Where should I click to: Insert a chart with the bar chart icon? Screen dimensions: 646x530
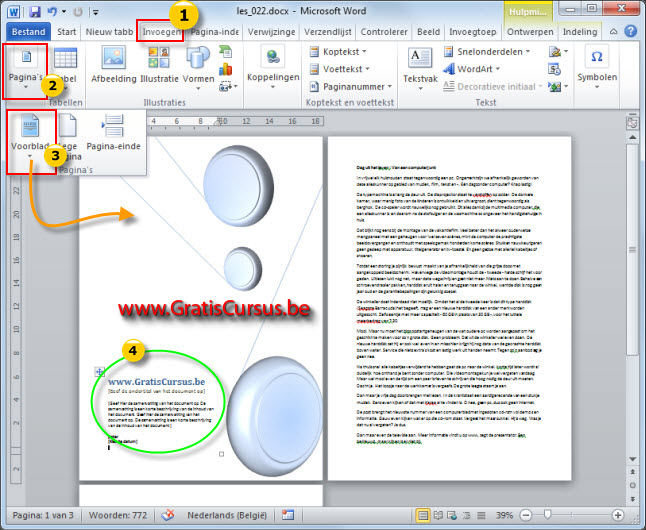[225, 69]
